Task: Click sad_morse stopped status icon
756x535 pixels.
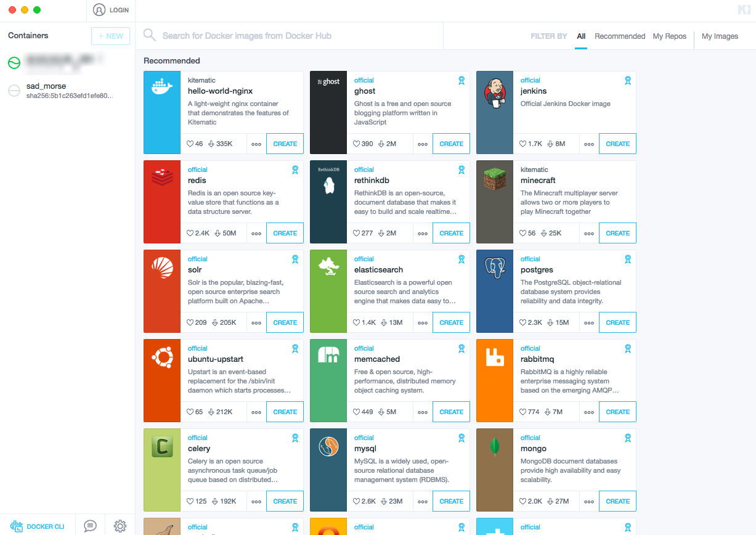Action: click(14, 91)
